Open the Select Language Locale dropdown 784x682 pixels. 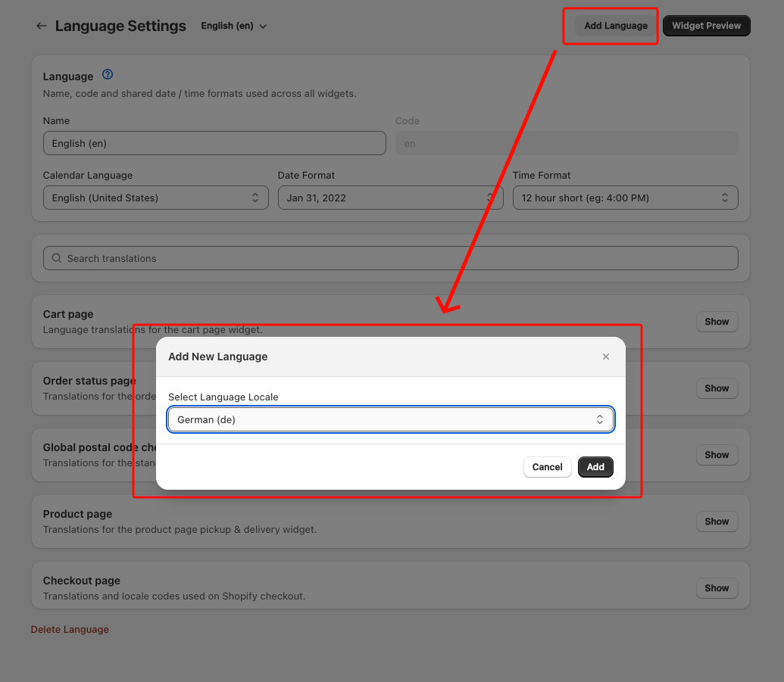pyautogui.click(x=391, y=419)
